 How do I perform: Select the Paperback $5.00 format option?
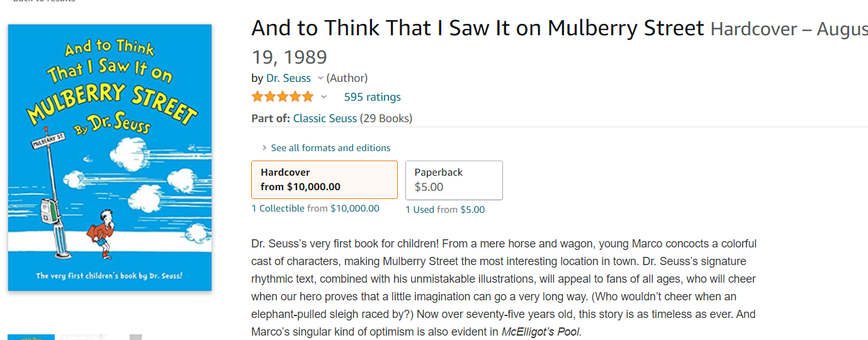454,180
